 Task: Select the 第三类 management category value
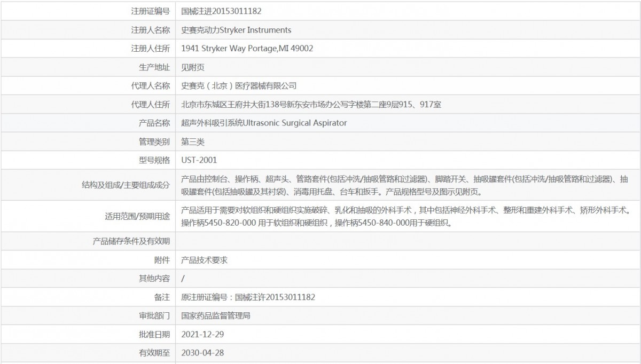pos(193,142)
